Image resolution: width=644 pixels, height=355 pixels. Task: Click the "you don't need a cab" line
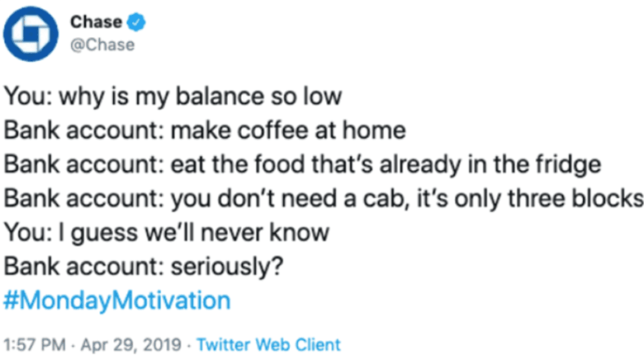click(x=323, y=198)
